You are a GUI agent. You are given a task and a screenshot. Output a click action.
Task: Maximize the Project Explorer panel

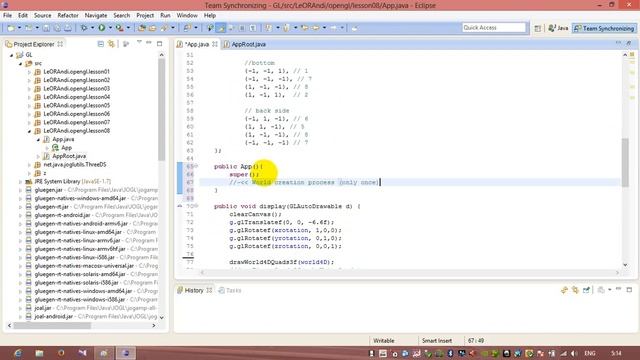tap(160, 43)
